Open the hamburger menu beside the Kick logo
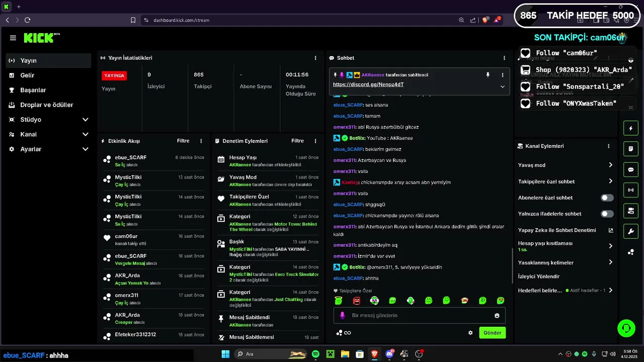Image resolution: width=644 pixels, height=362 pixels. click(x=13, y=38)
